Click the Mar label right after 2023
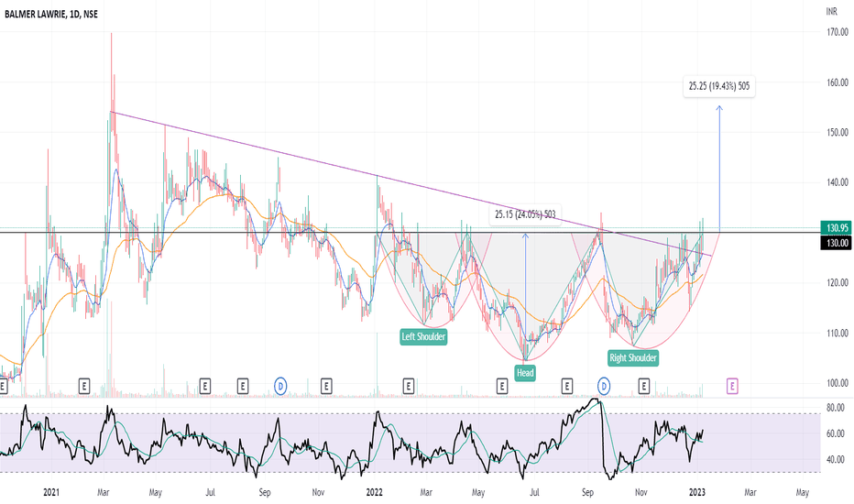Screen dimensions: 854x504 pos(750,493)
